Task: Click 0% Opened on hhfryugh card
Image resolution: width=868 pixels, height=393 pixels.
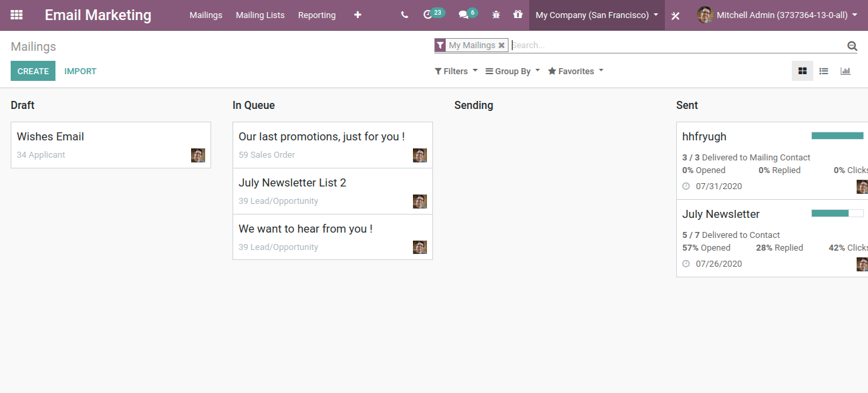Action: [x=704, y=170]
